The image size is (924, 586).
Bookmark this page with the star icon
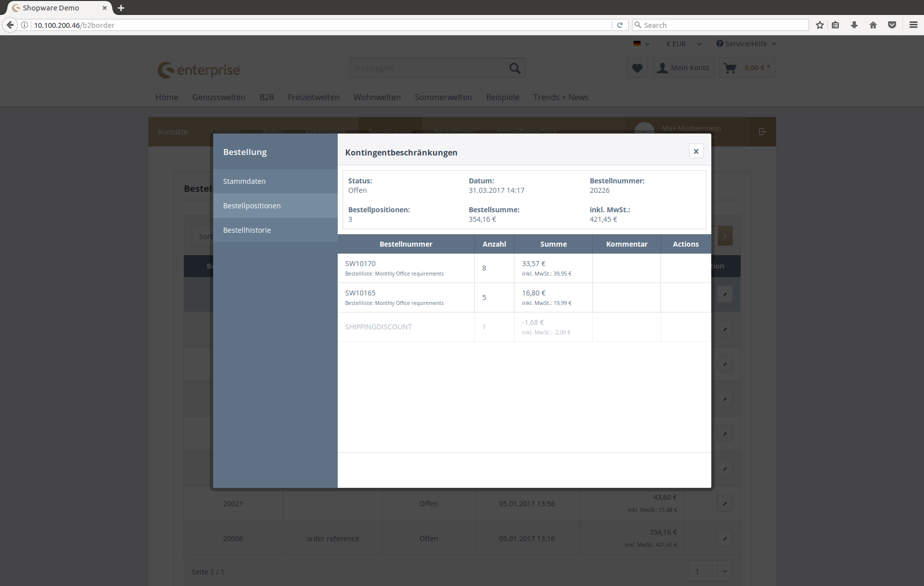click(x=820, y=25)
